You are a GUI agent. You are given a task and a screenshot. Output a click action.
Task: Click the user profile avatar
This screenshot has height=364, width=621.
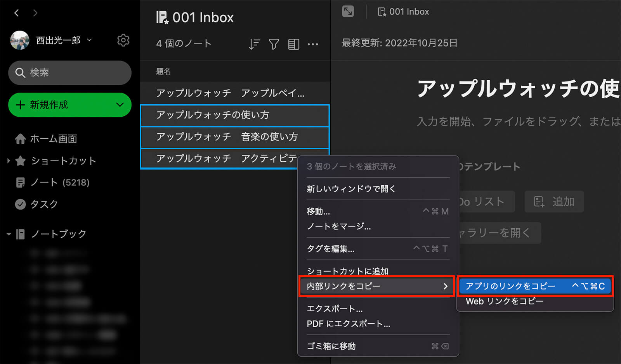point(20,40)
